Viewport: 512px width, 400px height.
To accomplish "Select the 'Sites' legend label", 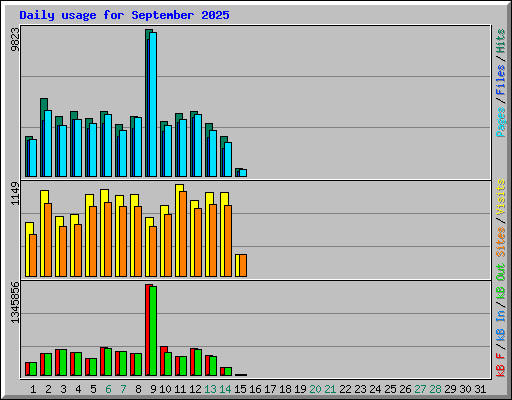I will pos(501,242).
